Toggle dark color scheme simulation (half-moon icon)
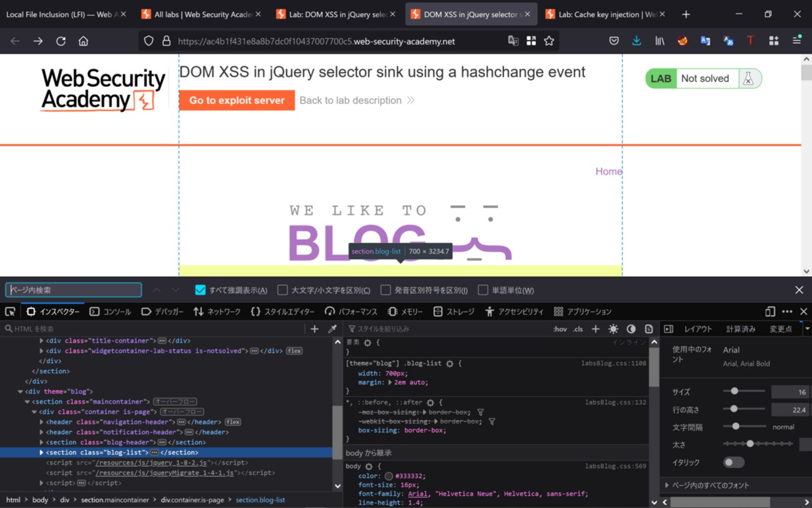Viewport: 812px width, 508px height. [631, 329]
